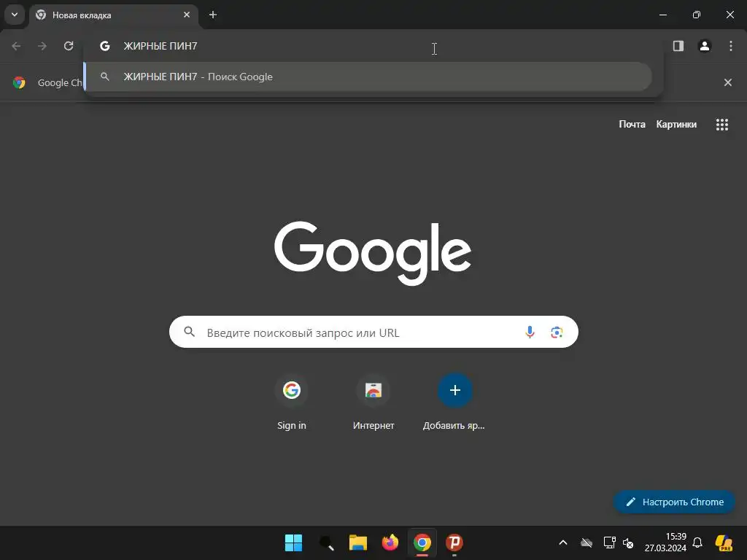Click the search icon in the suggestion row
This screenshot has width=747, height=560.
pos(105,77)
